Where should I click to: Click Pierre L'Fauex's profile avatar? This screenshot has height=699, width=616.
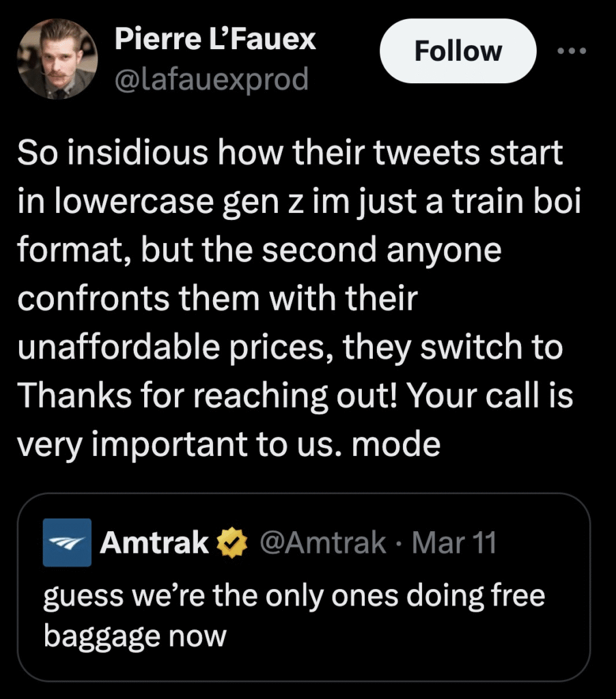tap(57, 59)
